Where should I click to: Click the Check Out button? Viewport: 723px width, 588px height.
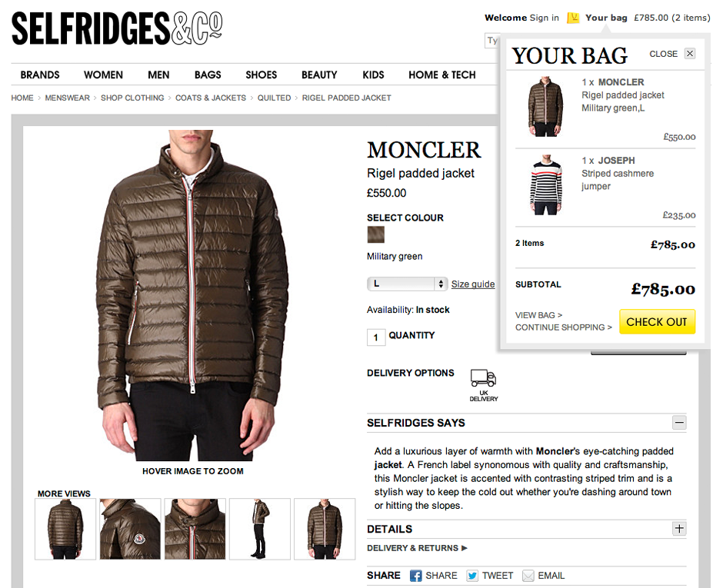pyautogui.click(x=657, y=321)
